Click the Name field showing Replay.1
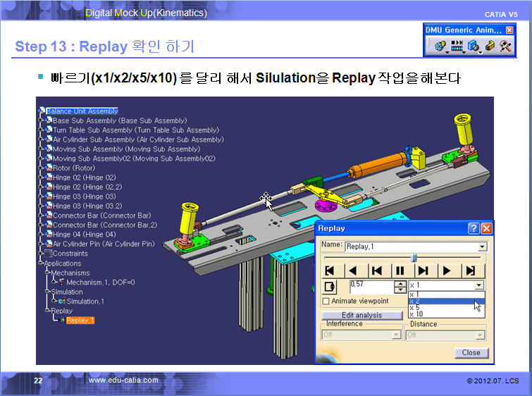The image size is (532, 396). coord(412,247)
